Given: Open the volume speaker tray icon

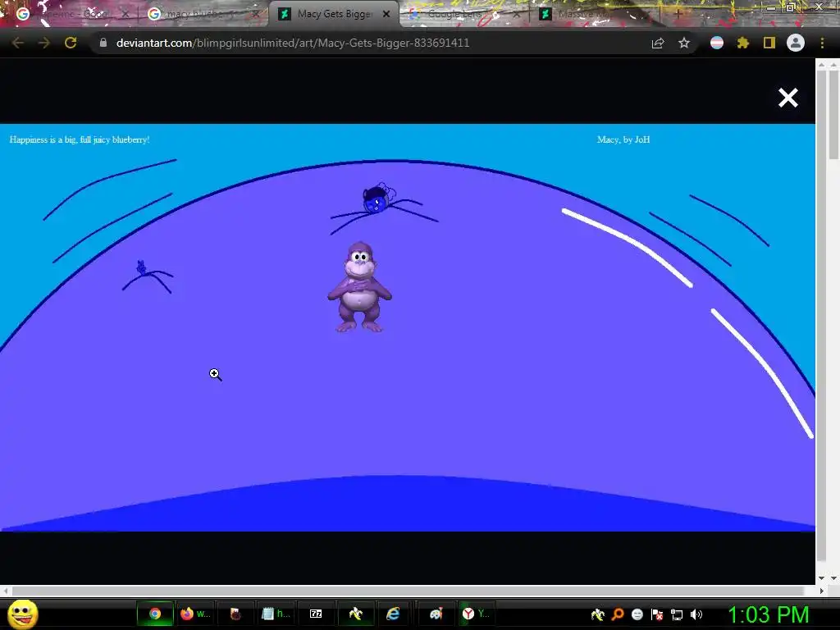Looking at the screenshot, I should click(x=696, y=614).
